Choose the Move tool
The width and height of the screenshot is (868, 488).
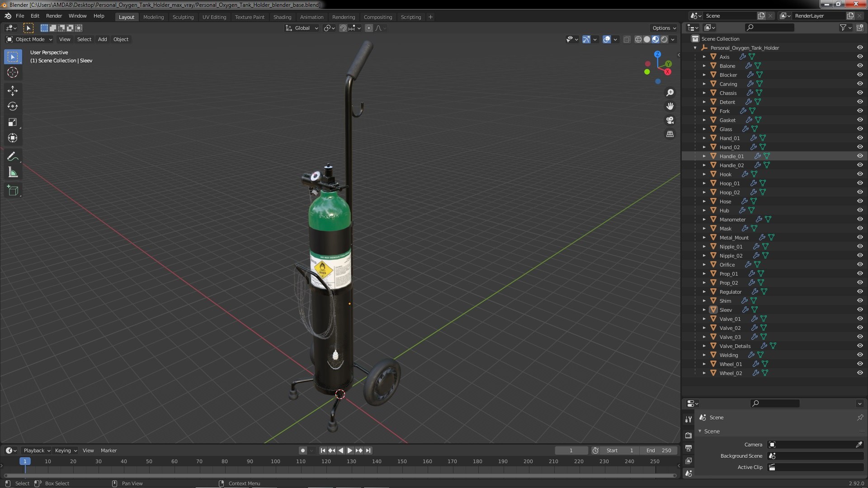pos(13,90)
